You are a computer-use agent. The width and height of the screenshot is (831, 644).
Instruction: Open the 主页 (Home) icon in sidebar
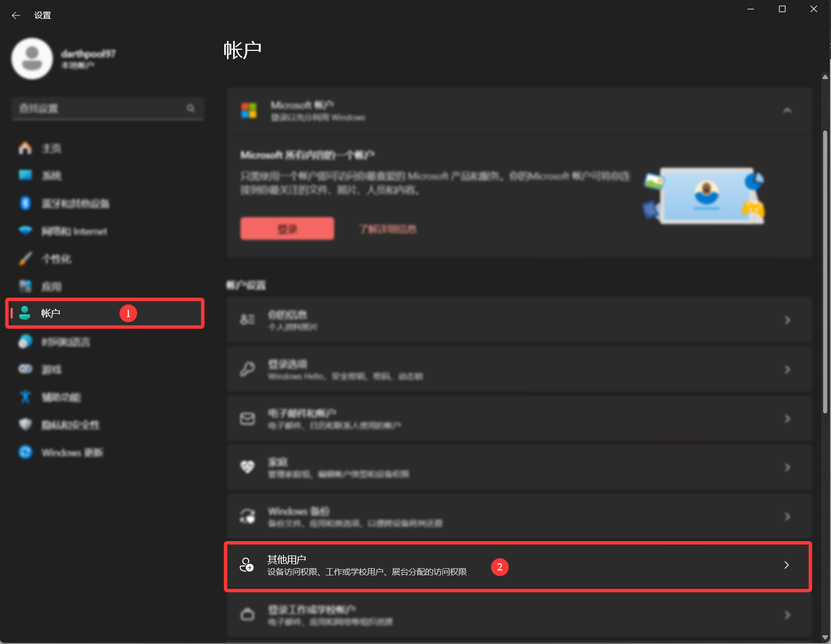[x=25, y=148]
